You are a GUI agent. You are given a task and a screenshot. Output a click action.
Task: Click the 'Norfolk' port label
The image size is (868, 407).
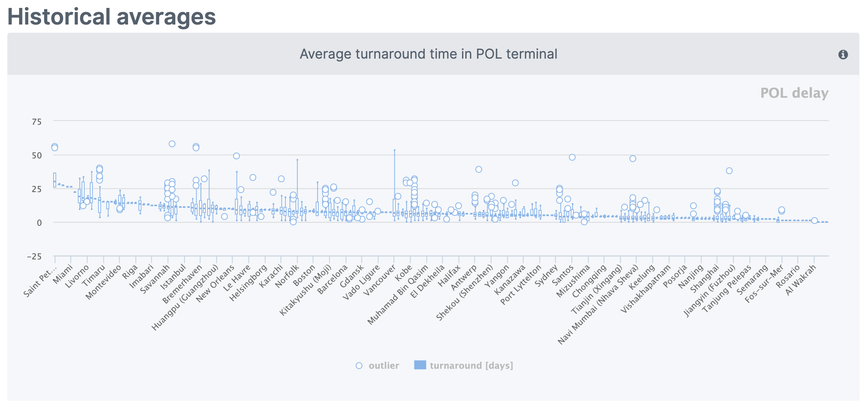point(288,276)
